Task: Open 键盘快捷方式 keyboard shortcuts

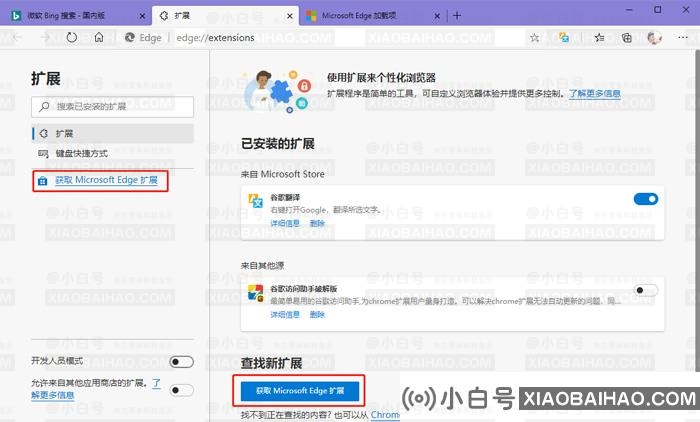Action: [x=82, y=154]
